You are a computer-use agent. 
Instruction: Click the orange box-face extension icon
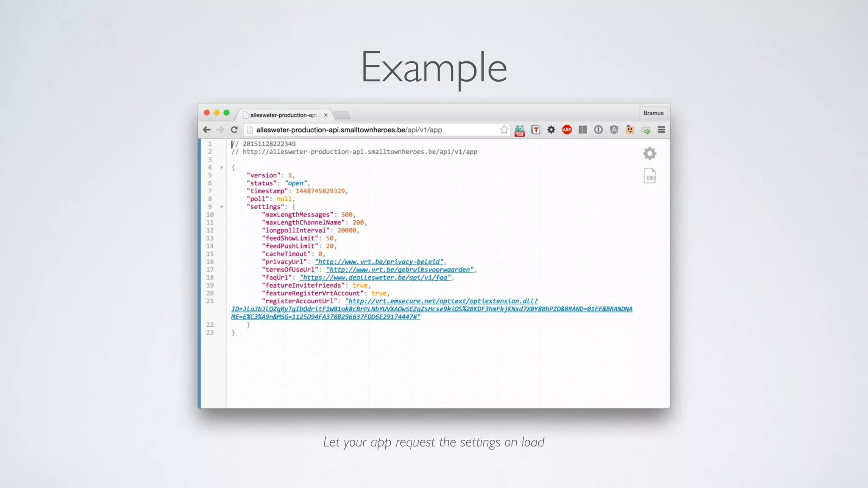point(630,130)
